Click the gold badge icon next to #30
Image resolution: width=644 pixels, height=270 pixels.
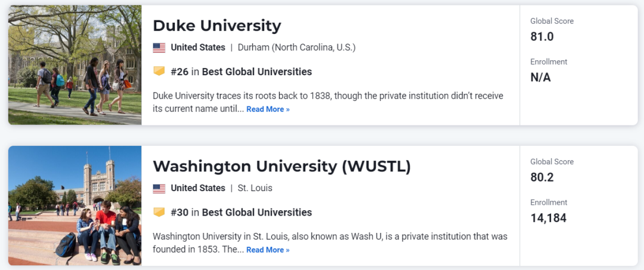[x=159, y=213]
